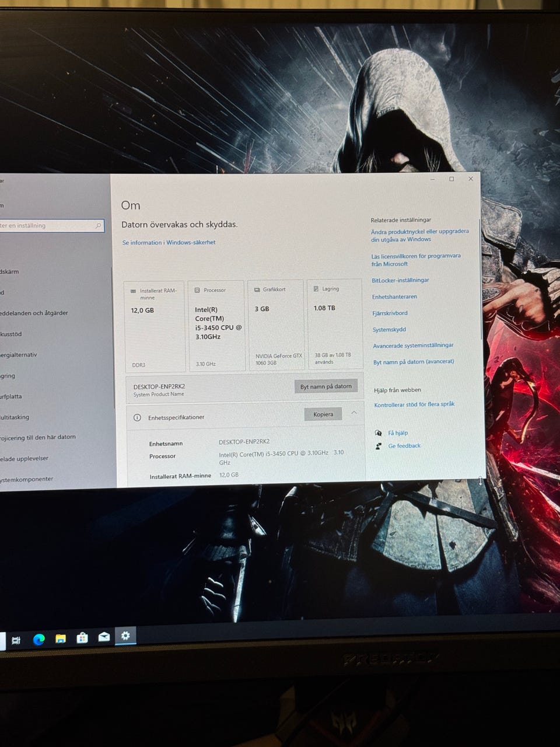Screen dimensions: 560x747
Task: Click the Få hjälp help icon
Action: pos(379,433)
